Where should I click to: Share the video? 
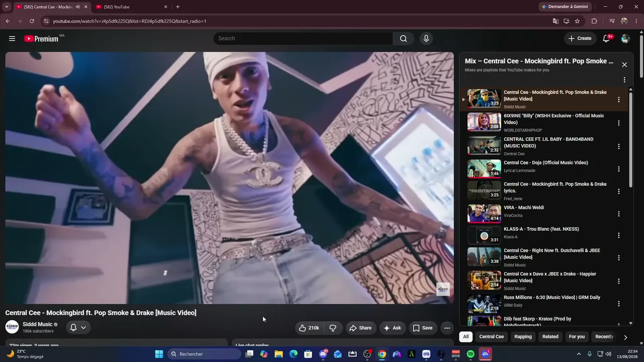(360, 328)
